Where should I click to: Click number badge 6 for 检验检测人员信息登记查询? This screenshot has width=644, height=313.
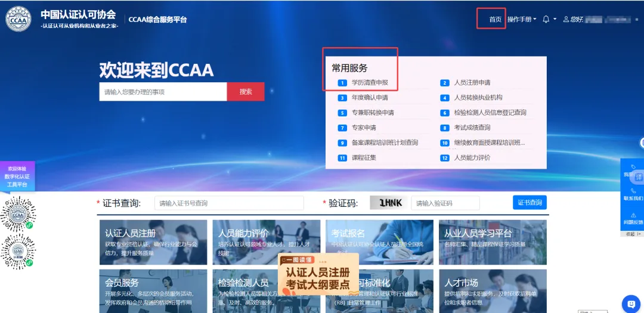pos(444,113)
